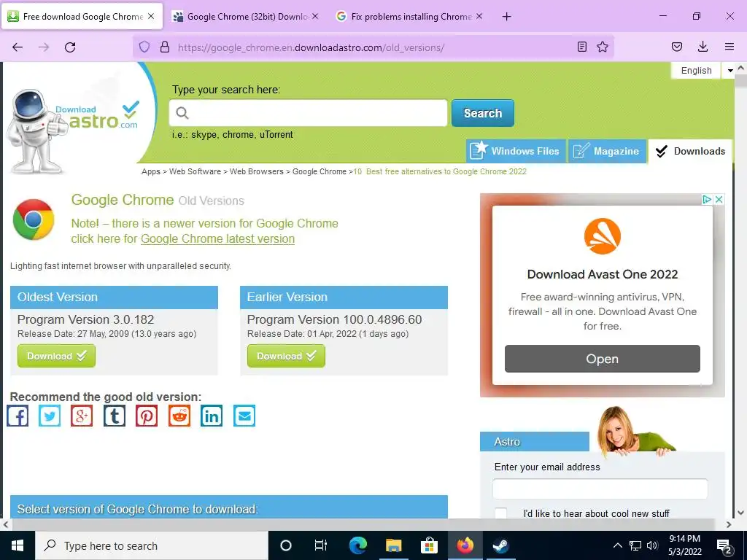Open File Explorer from taskbar

pyautogui.click(x=393, y=545)
